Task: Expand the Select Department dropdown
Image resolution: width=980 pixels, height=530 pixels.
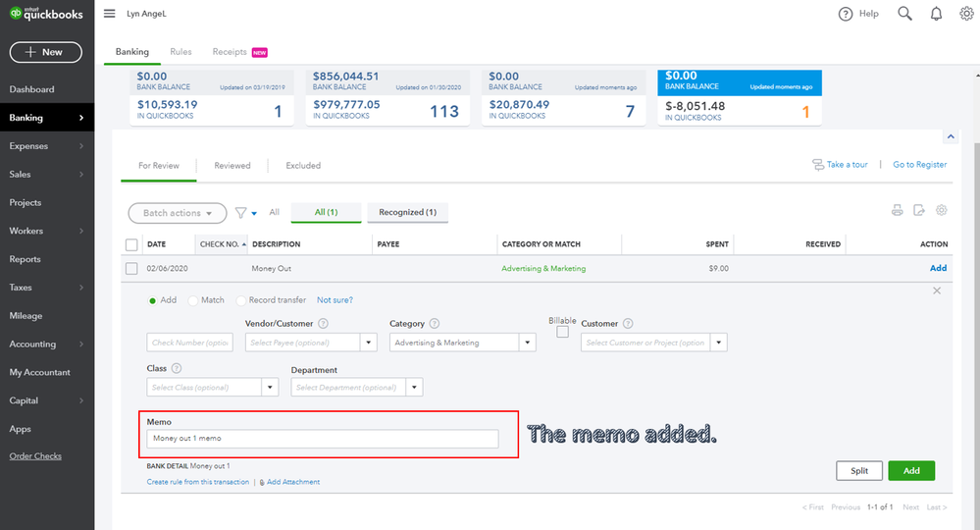Action: click(414, 388)
